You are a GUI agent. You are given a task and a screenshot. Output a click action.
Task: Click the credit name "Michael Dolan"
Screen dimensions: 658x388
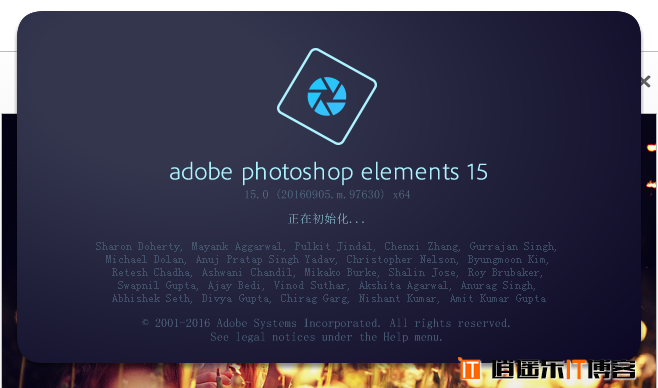coord(144,260)
